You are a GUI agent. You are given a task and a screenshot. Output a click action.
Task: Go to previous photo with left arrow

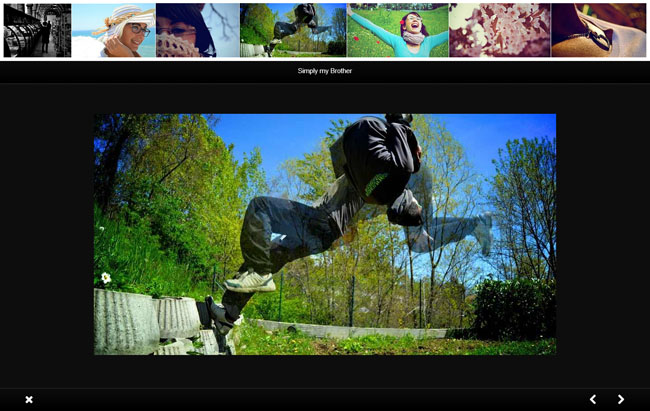coord(592,399)
